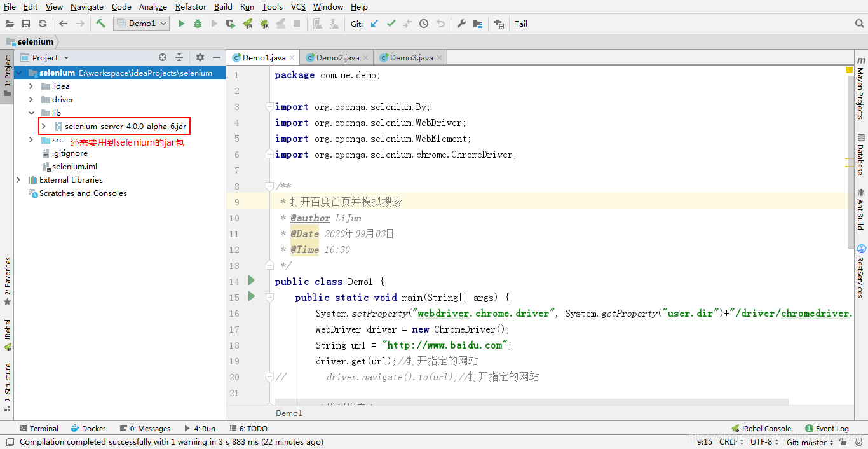Screen dimensions: 868x449
Task: Open the Maven Projects side panel
Action: [860, 89]
